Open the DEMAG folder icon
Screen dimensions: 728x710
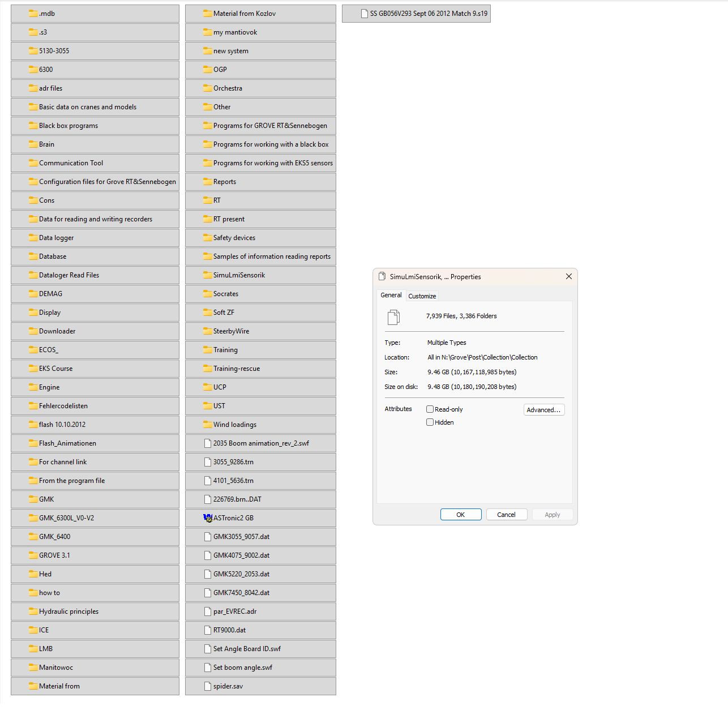33,293
